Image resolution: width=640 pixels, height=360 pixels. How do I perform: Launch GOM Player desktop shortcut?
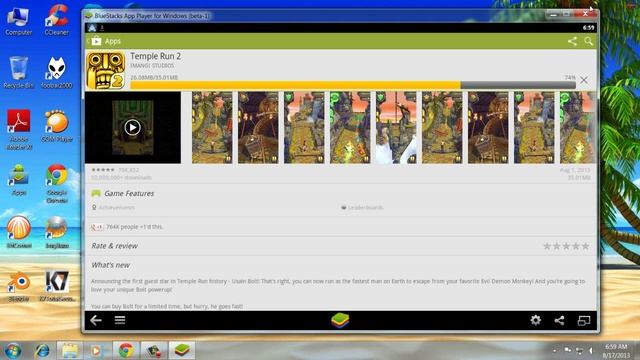pos(57,126)
